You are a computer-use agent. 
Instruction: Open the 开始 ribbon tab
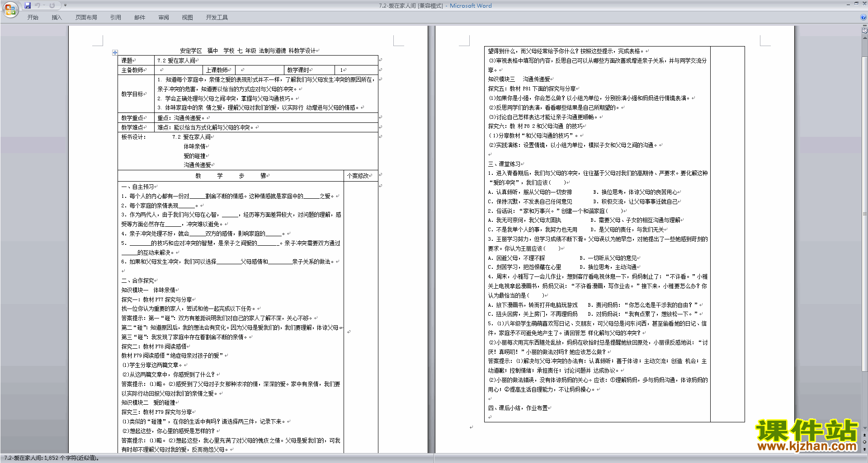pyautogui.click(x=33, y=17)
